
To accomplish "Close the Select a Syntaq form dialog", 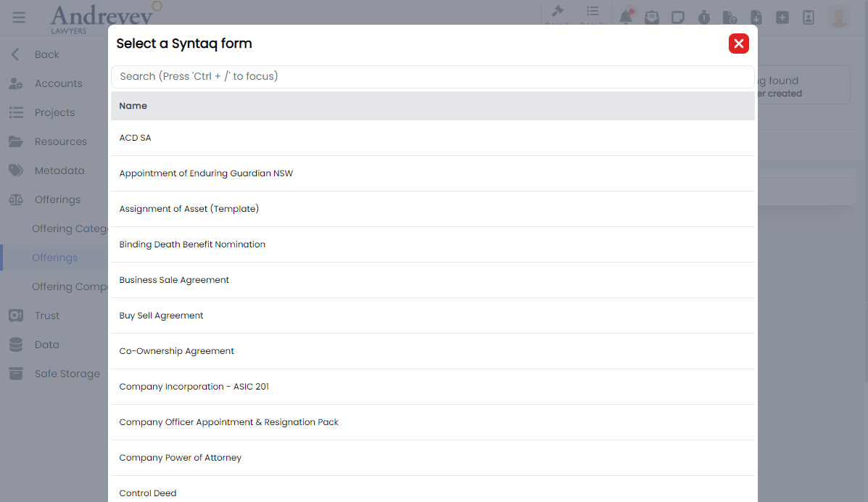I will 738,44.
